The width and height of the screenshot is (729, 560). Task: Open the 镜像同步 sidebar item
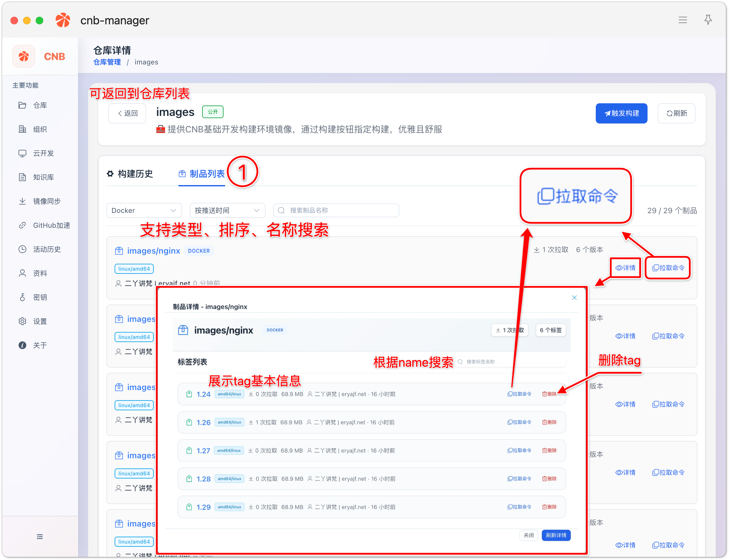pos(40,201)
